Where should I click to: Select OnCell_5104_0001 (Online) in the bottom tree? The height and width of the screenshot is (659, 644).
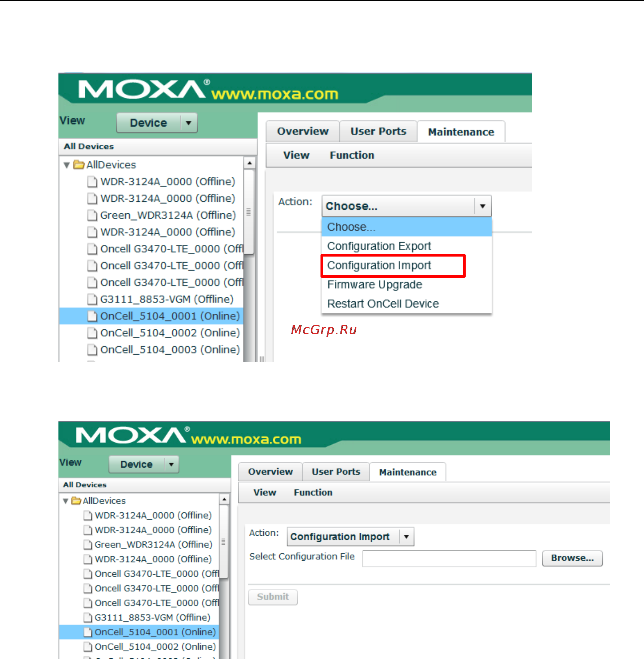tap(139, 632)
